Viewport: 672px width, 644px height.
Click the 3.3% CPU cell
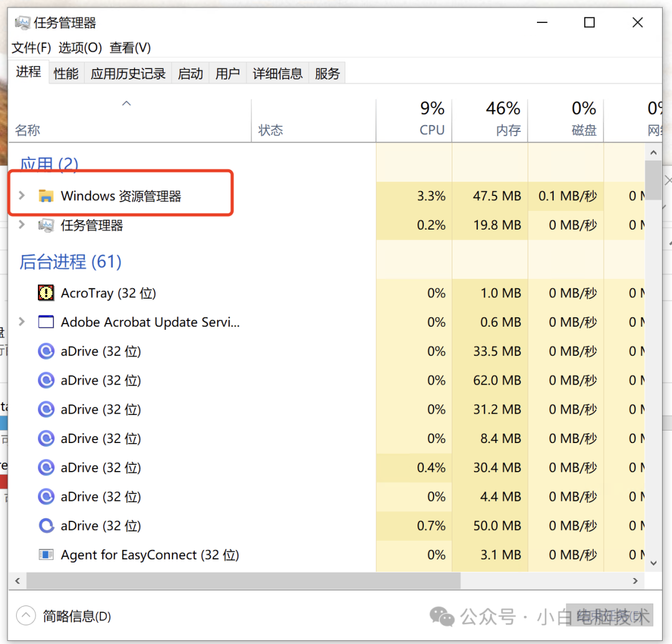[x=414, y=196]
